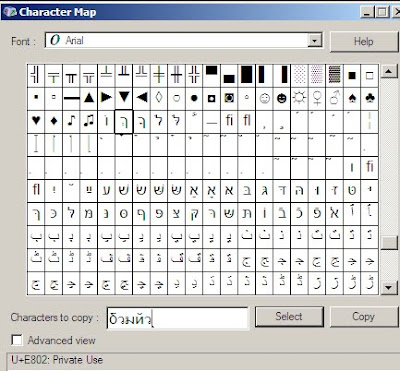
Task: Click the character grid scroll down arrow
Action: pos(389,287)
